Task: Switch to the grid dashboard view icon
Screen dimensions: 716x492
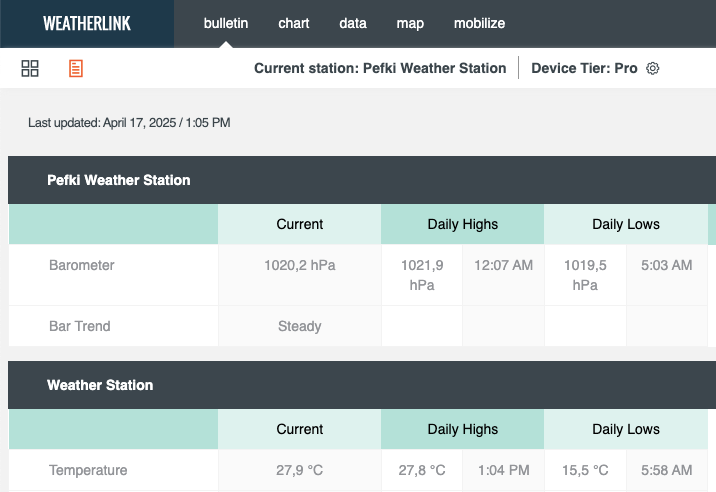Action: click(x=30, y=69)
